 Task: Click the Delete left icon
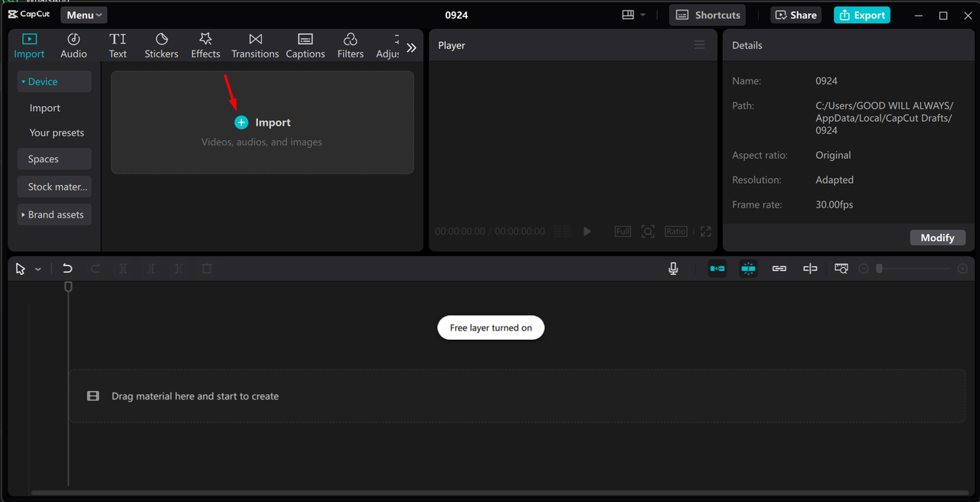tap(152, 269)
